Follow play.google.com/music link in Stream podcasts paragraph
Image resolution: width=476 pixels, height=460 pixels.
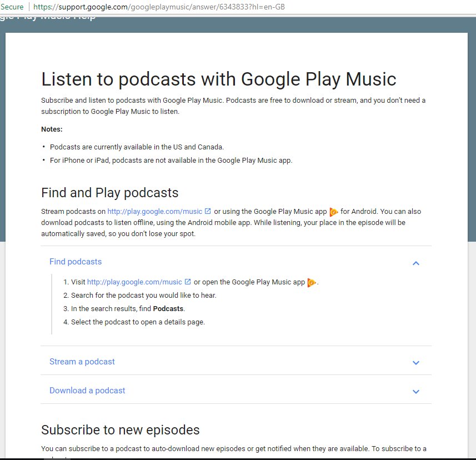pyautogui.click(x=155, y=211)
